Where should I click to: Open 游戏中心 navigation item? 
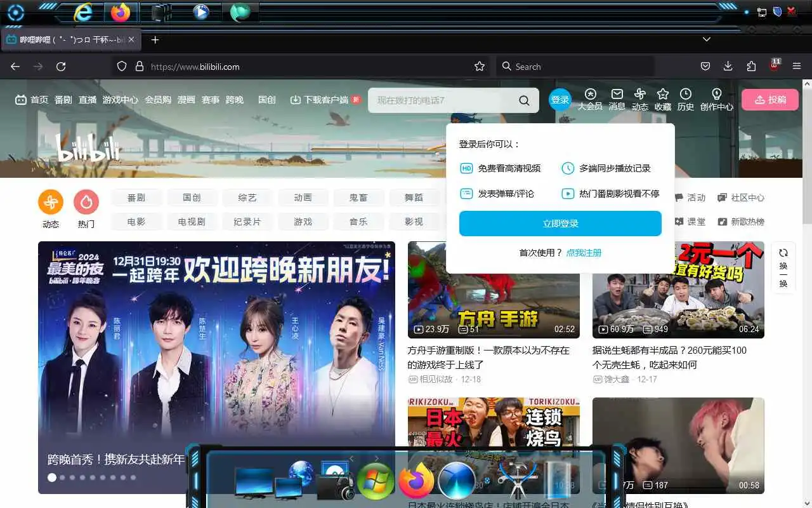(121, 100)
